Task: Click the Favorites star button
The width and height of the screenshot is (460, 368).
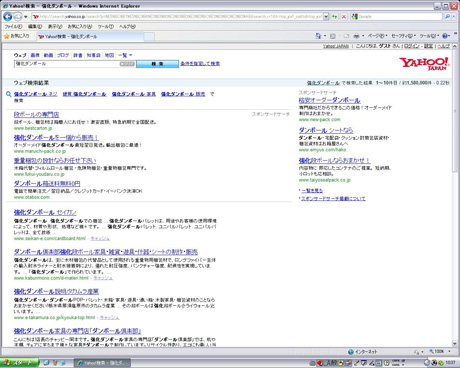Action: coord(17,36)
